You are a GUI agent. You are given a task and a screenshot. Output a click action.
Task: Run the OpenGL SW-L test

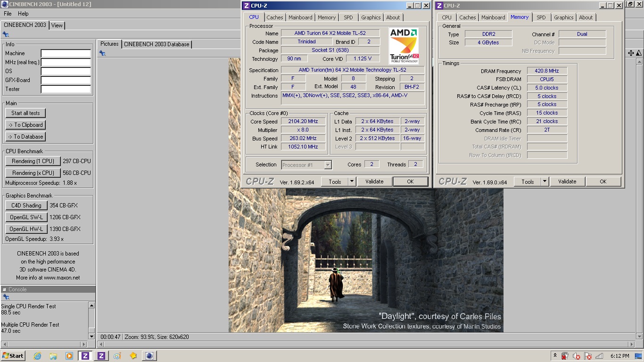coord(26,217)
